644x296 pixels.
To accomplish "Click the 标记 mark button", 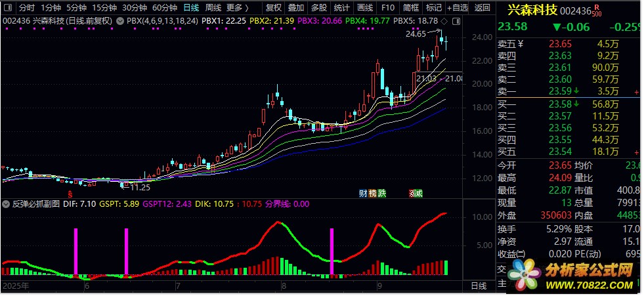I will [x=434, y=7].
